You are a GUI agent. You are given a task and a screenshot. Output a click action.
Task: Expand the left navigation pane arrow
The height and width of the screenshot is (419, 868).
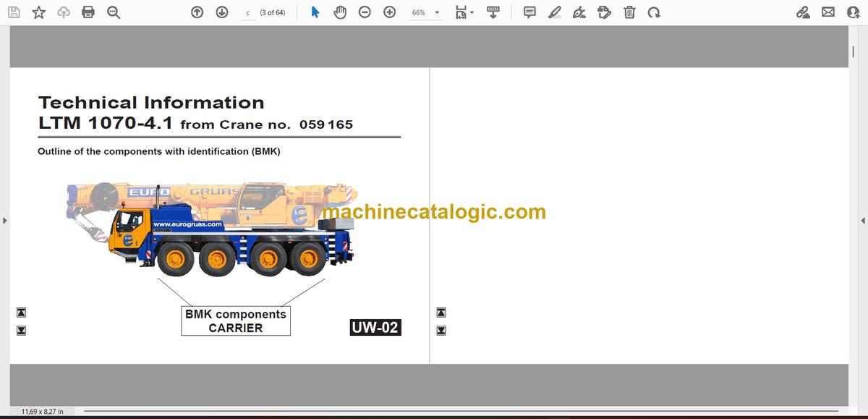click(4, 221)
